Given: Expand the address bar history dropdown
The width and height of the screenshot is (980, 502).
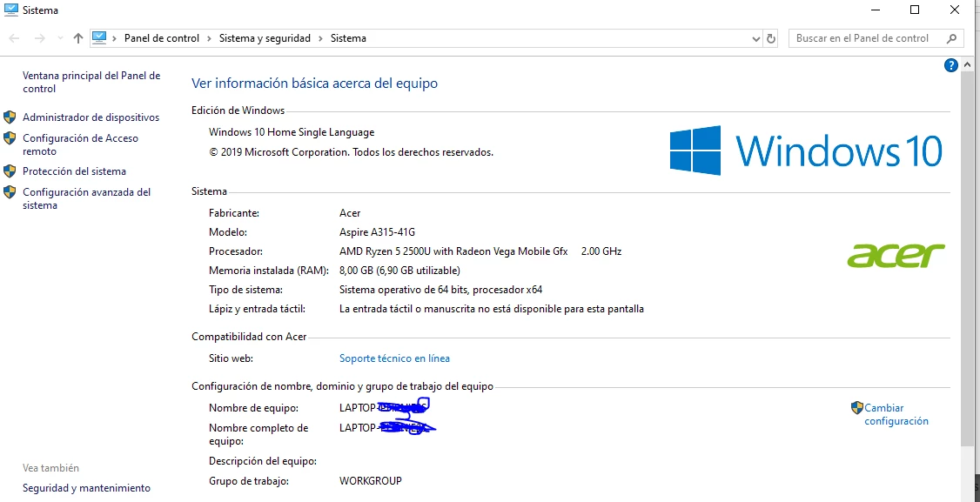Looking at the screenshot, I should point(756,38).
